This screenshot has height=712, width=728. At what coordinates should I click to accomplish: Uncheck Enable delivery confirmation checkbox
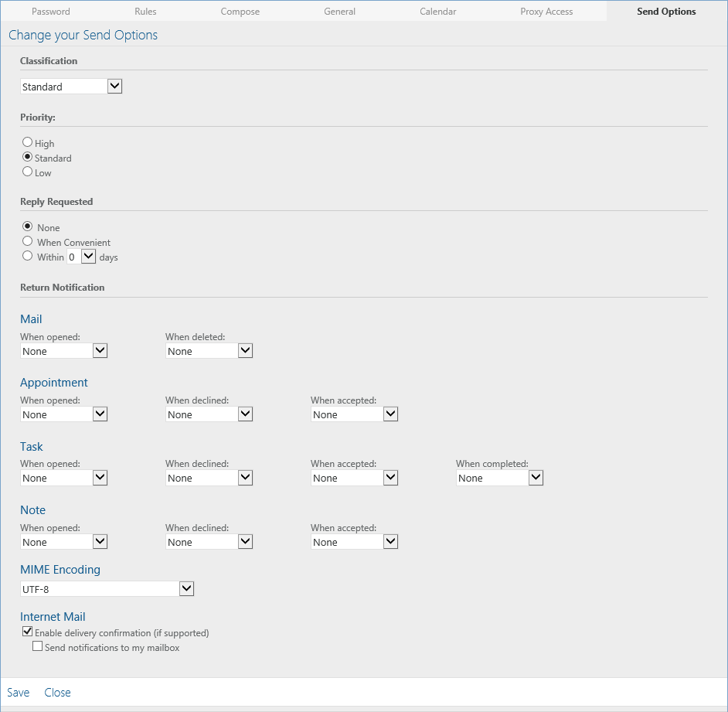pyautogui.click(x=27, y=632)
